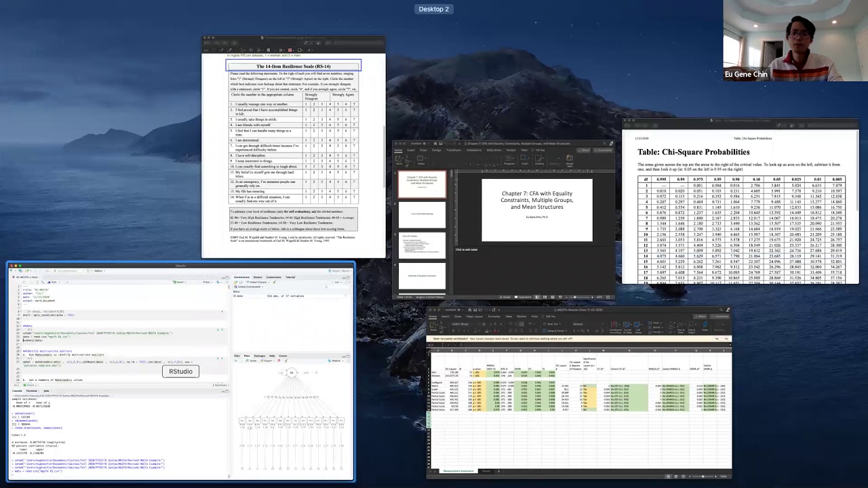Open Project (None) dropdown in RStudio
Screen dimensions: 868x488
340,270
